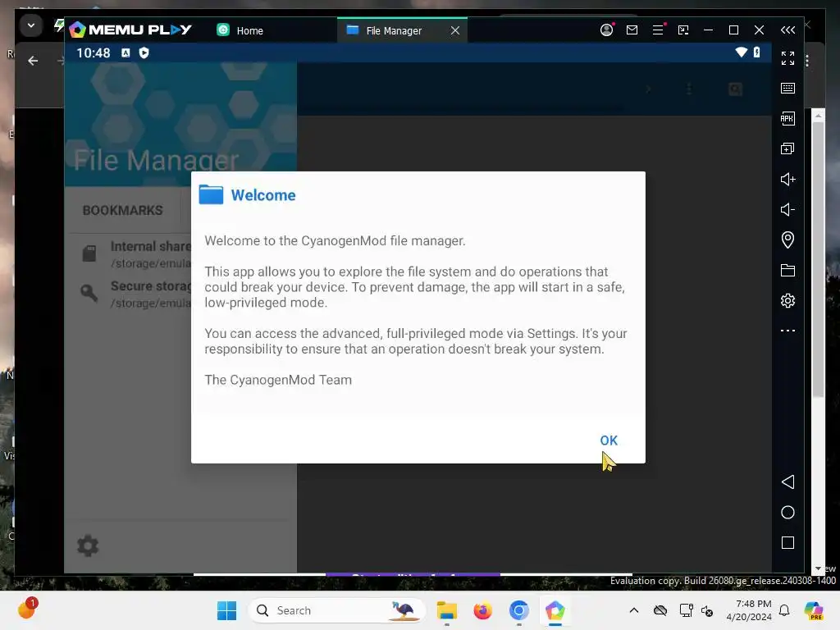Click the browser back arrow behind MEmu
Image resolution: width=840 pixels, height=630 pixels.
(33, 61)
